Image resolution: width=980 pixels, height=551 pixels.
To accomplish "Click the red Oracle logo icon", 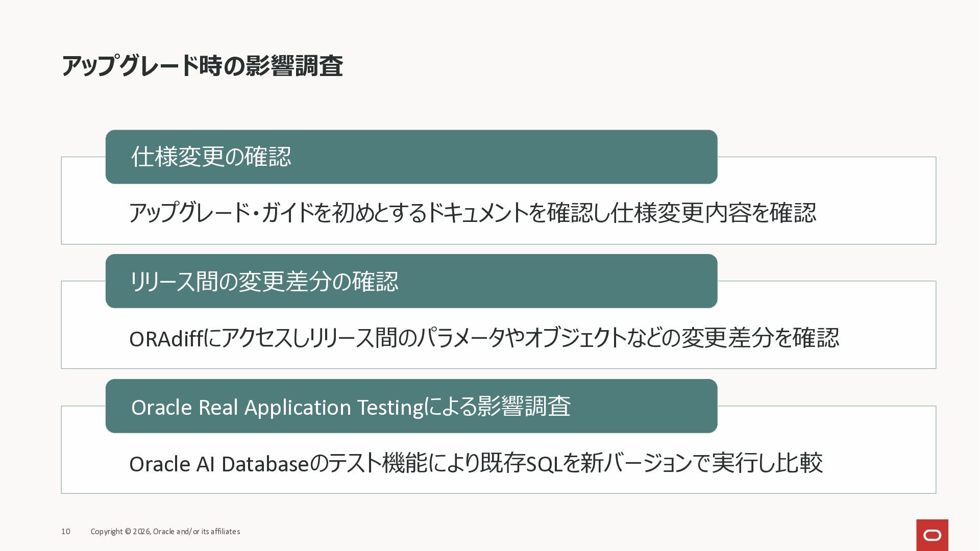I will 932,535.
